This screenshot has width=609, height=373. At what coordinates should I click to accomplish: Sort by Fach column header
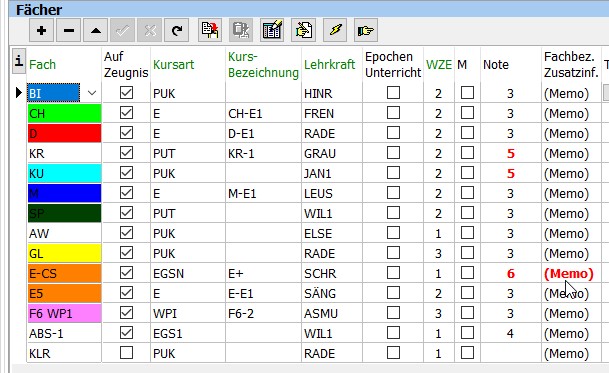coord(42,64)
